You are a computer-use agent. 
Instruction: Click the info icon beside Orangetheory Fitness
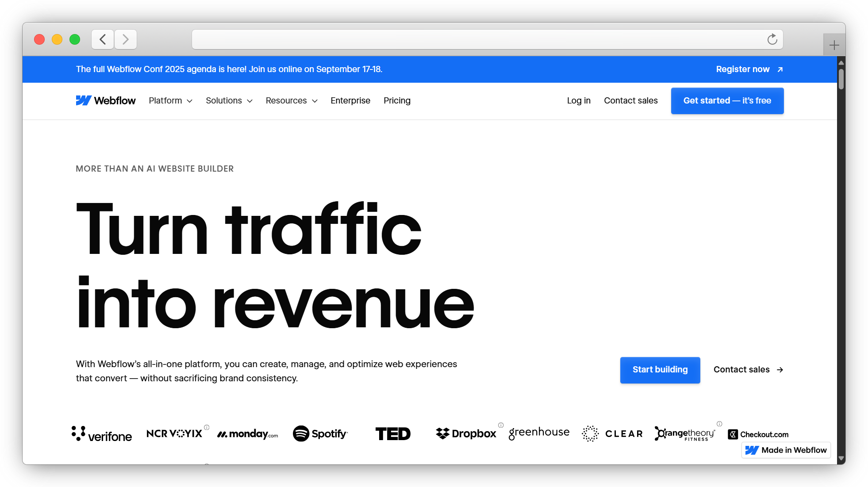click(x=720, y=424)
